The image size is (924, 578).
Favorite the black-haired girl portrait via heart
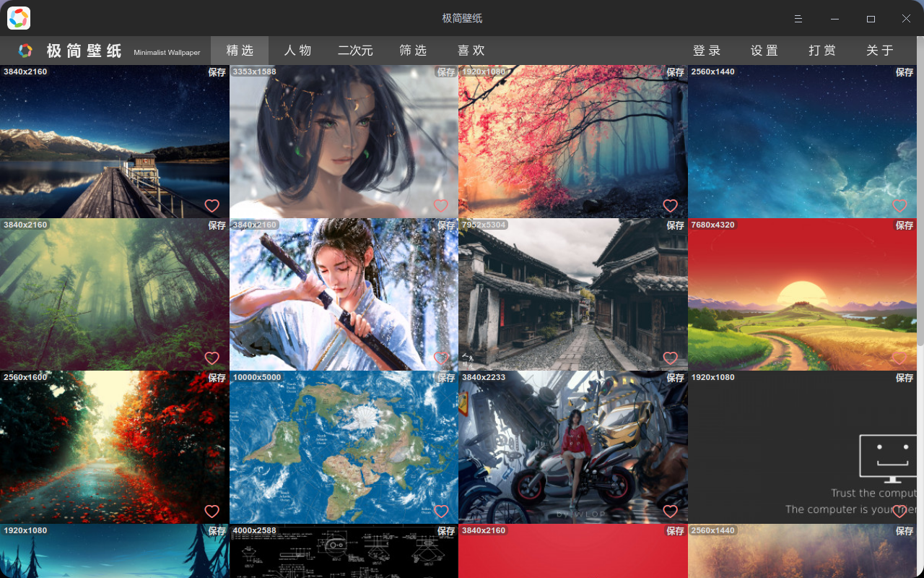point(441,206)
